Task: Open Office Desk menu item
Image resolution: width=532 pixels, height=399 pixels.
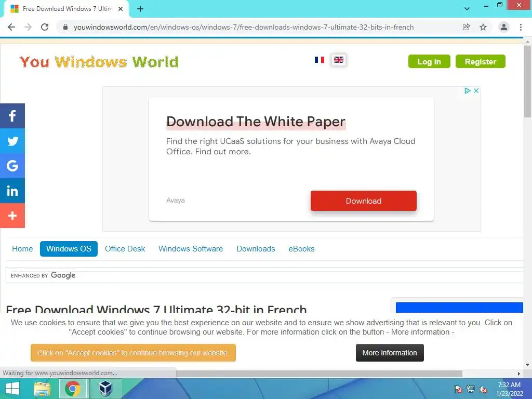Action: point(125,249)
